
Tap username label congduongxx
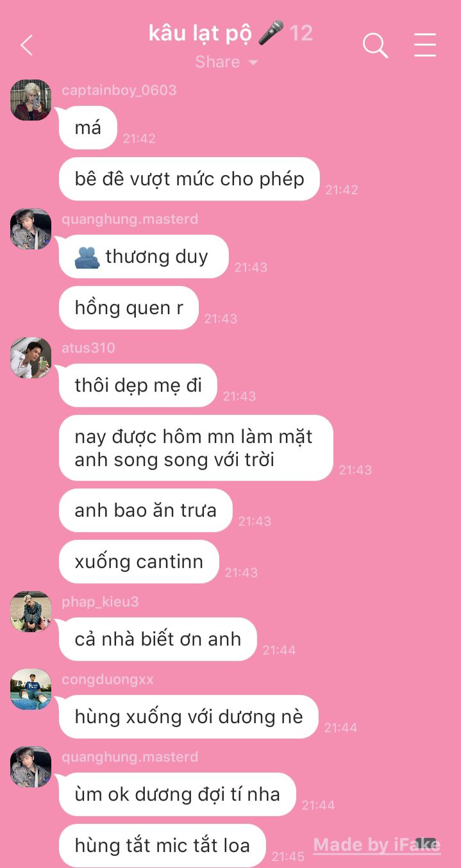pyautogui.click(x=108, y=680)
